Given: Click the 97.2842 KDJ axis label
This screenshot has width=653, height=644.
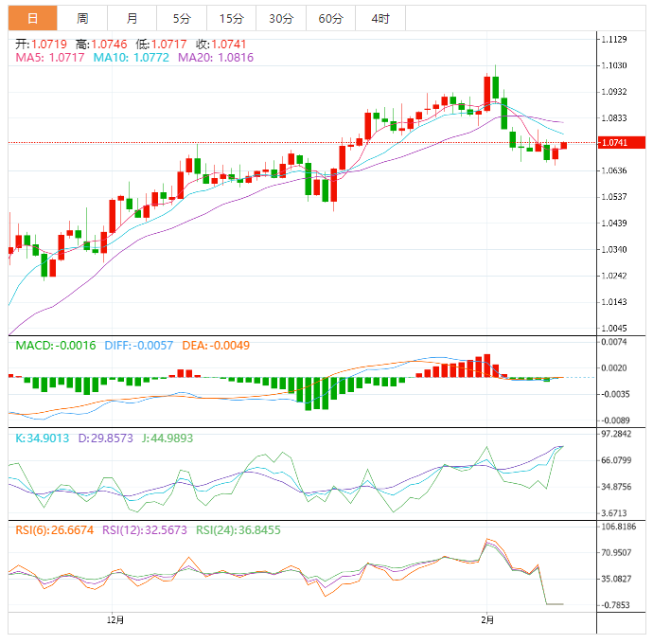Looking at the screenshot, I should click(x=616, y=434).
